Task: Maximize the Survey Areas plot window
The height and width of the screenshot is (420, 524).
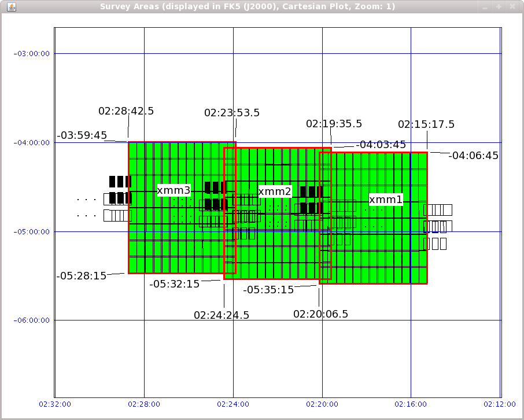Action: pos(499,7)
